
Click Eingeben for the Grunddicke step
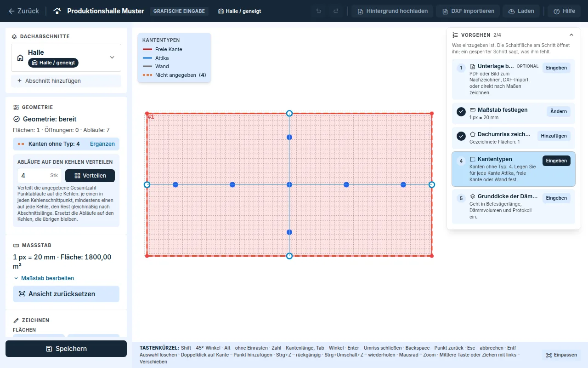click(556, 198)
